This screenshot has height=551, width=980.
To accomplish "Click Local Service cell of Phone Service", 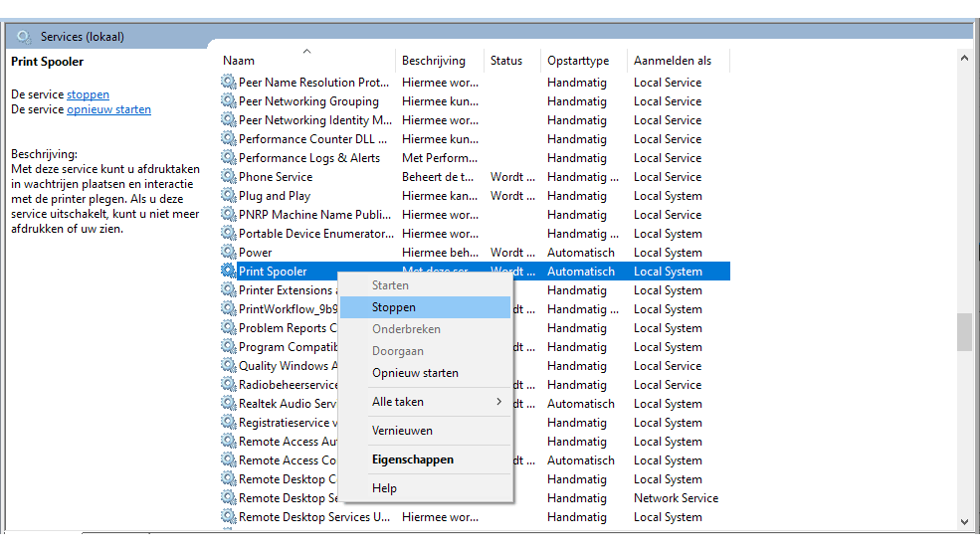I will pyautogui.click(x=668, y=177).
